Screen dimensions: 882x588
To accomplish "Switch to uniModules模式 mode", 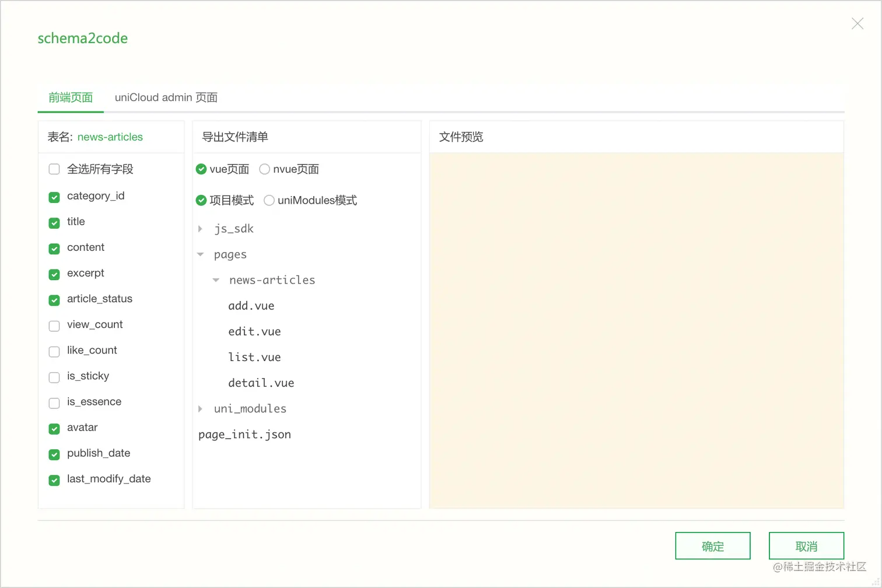I will (269, 200).
